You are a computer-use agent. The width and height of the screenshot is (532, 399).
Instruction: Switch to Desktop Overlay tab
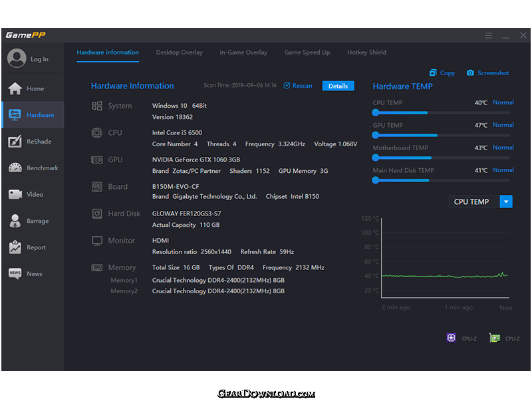click(180, 53)
